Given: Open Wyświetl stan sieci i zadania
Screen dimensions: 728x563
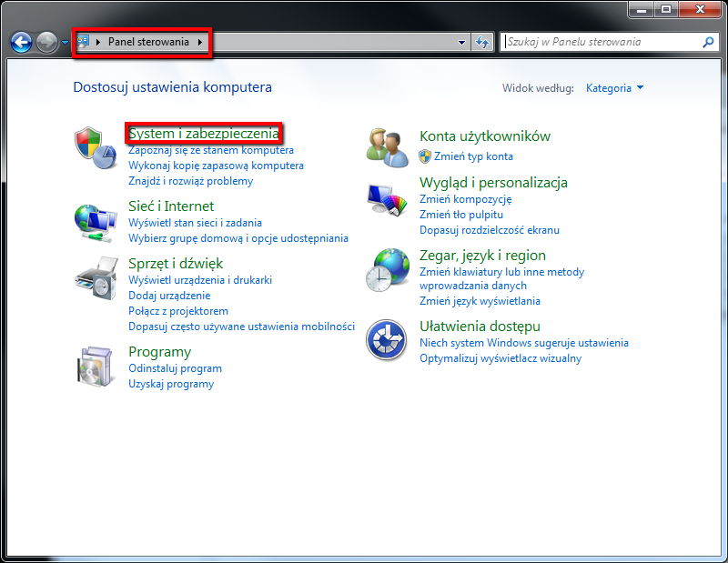Looking at the screenshot, I should coord(195,223).
